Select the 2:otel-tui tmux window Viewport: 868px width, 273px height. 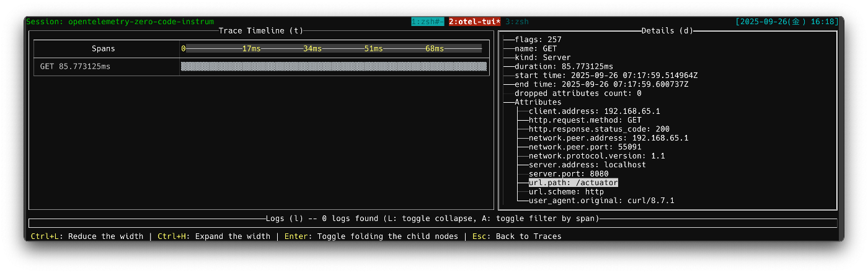pyautogui.click(x=475, y=22)
